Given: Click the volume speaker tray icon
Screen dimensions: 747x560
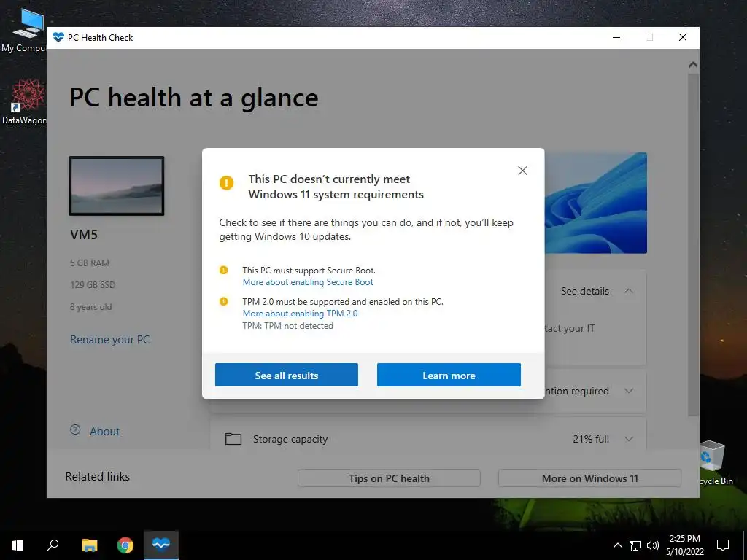Looking at the screenshot, I should pyautogui.click(x=653, y=545).
